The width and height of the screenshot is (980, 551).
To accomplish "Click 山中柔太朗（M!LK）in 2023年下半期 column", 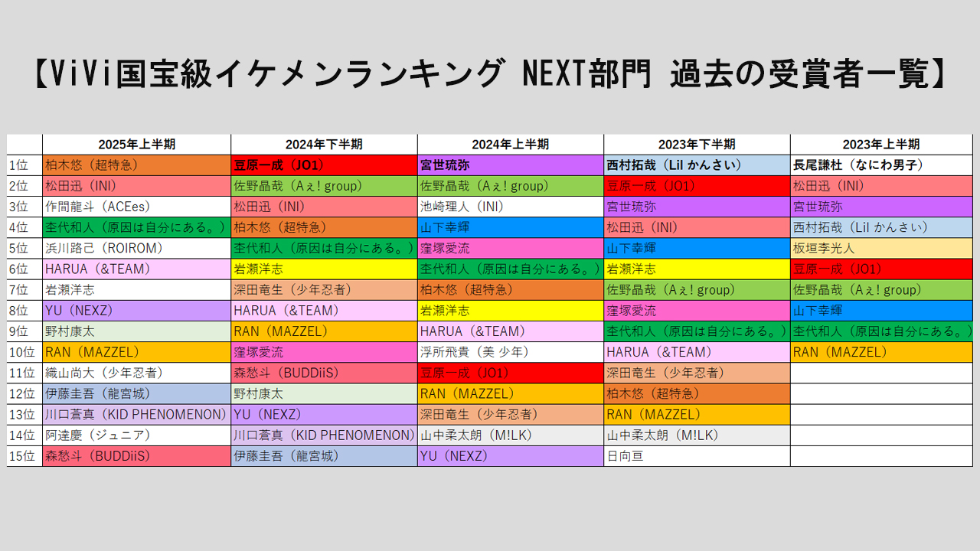I will [697, 435].
